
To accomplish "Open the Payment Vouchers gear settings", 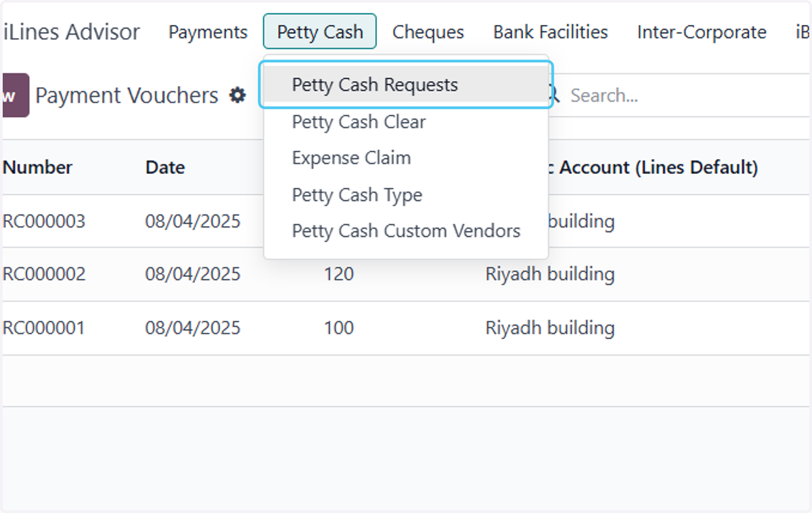I will pos(237,95).
